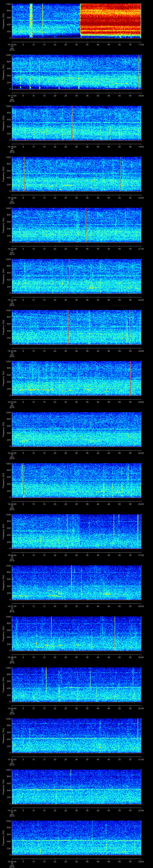This screenshot has height=868, width=153.
Task: Click the spectrogram panel starting at 19:27:00
Action: pos(76,583)
